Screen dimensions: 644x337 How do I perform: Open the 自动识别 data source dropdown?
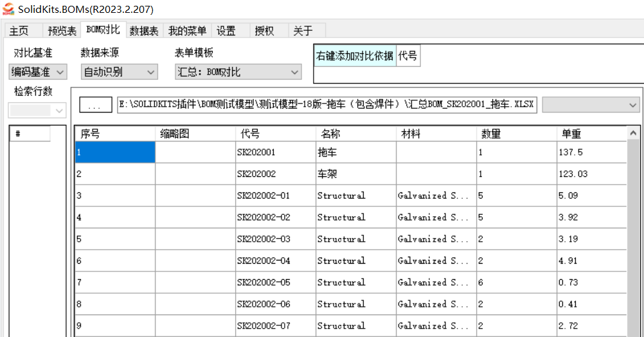click(x=119, y=72)
